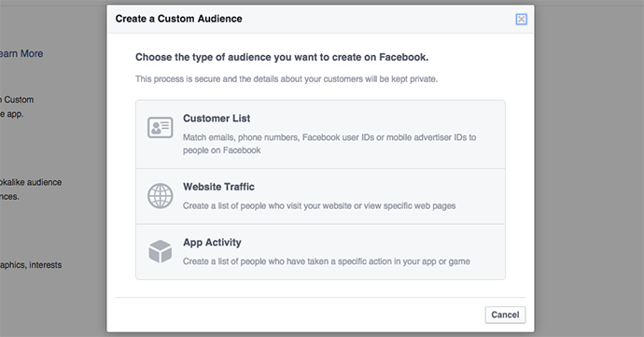Open the Learn More link
644x337 pixels.
pyautogui.click(x=21, y=54)
